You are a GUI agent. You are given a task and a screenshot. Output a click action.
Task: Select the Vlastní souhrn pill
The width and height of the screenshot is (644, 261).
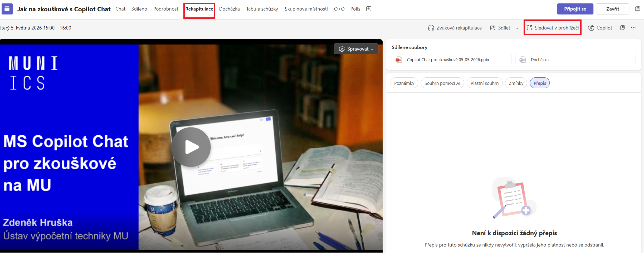pos(484,83)
